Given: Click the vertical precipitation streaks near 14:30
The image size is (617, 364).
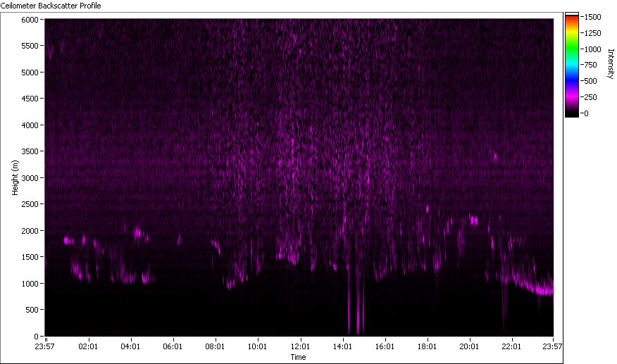Looking at the screenshot, I should click(x=356, y=299).
